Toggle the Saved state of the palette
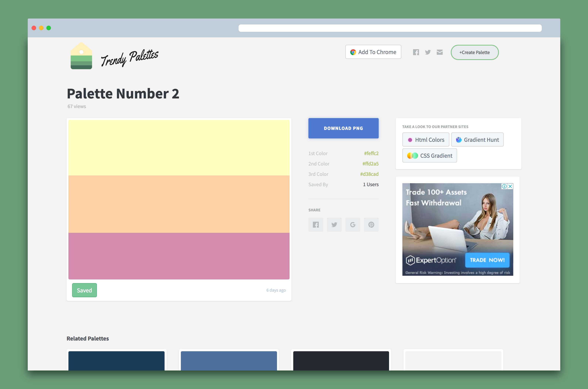 point(84,290)
